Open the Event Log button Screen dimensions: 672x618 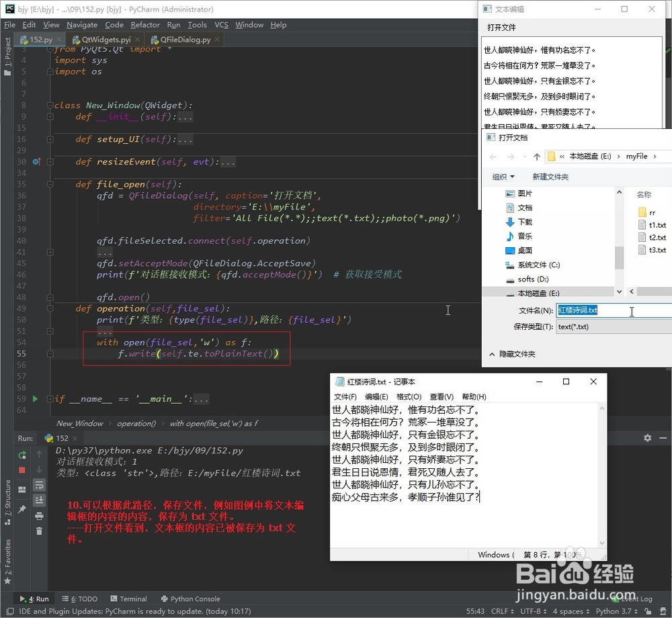pyautogui.click(x=632, y=599)
